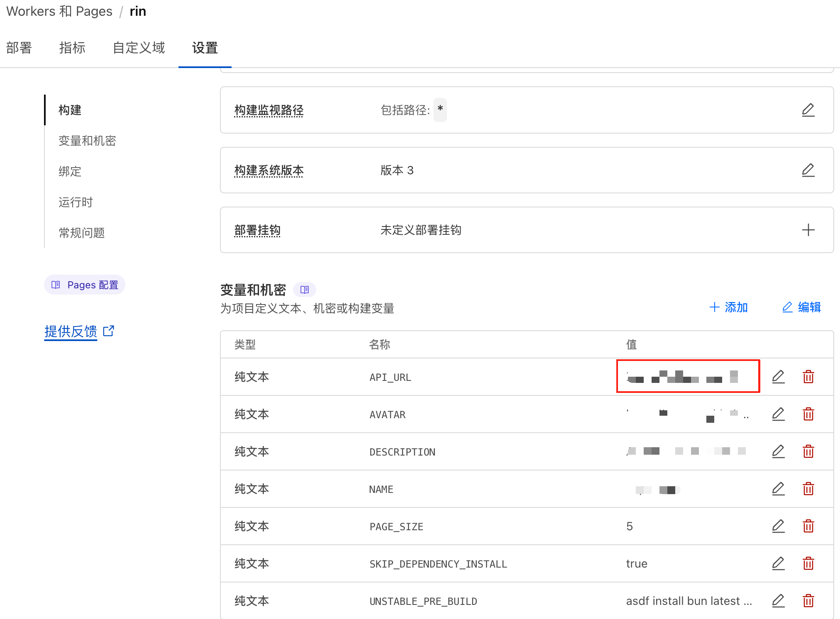Delete the NAME variable trash icon
840x619 pixels.
coord(808,489)
